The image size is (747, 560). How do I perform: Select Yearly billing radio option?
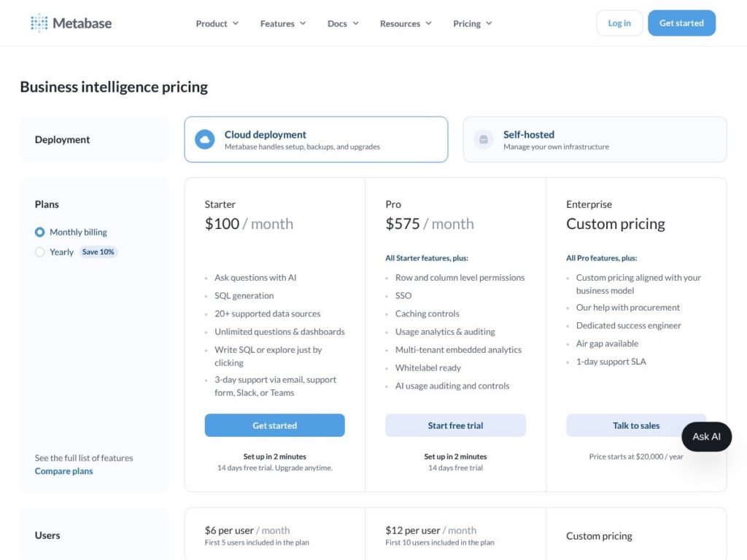pyautogui.click(x=40, y=252)
